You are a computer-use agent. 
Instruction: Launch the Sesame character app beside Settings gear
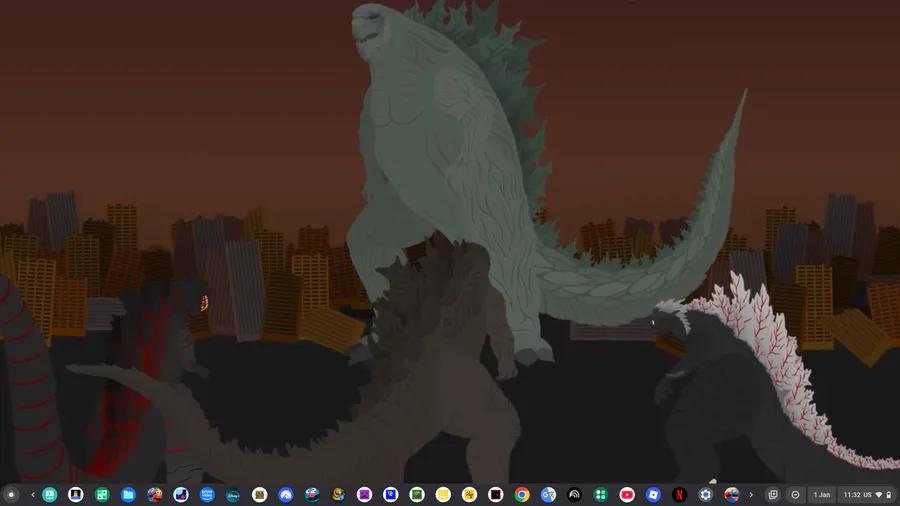[732, 495]
